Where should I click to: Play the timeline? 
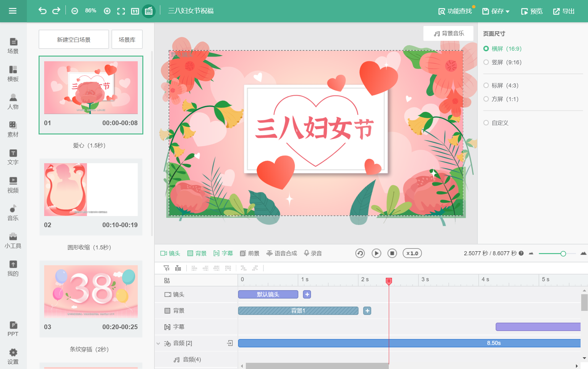point(376,253)
